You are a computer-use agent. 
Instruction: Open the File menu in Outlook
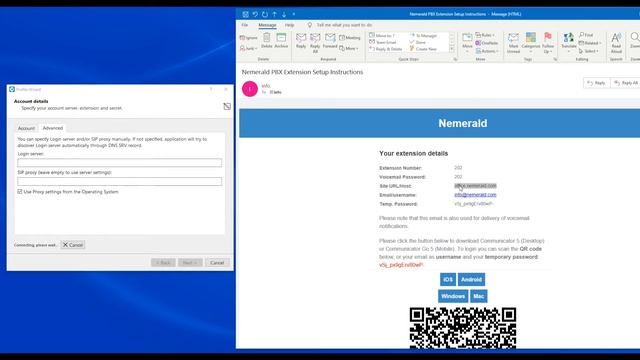pyautogui.click(x=244, y=25)
